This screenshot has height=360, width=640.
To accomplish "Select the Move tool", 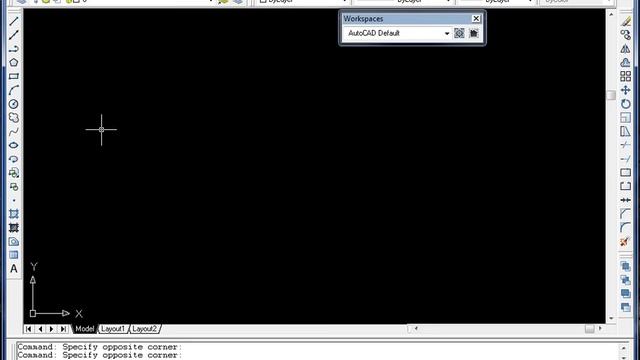I will pyautogui.click(x=625, y=90).
